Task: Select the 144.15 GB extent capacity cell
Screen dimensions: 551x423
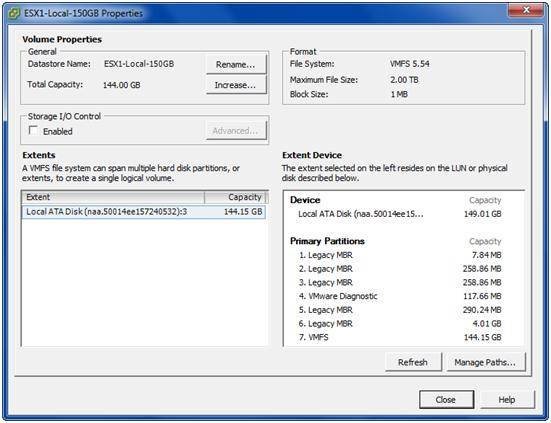Action: (x=243, y=212)
